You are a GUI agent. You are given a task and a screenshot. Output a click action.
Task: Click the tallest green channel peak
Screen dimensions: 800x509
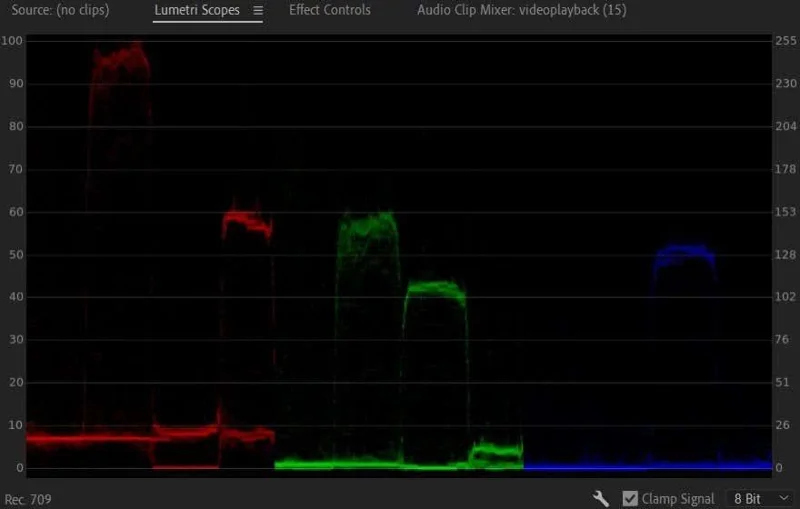pyautogui.click(x=367, y=223)
